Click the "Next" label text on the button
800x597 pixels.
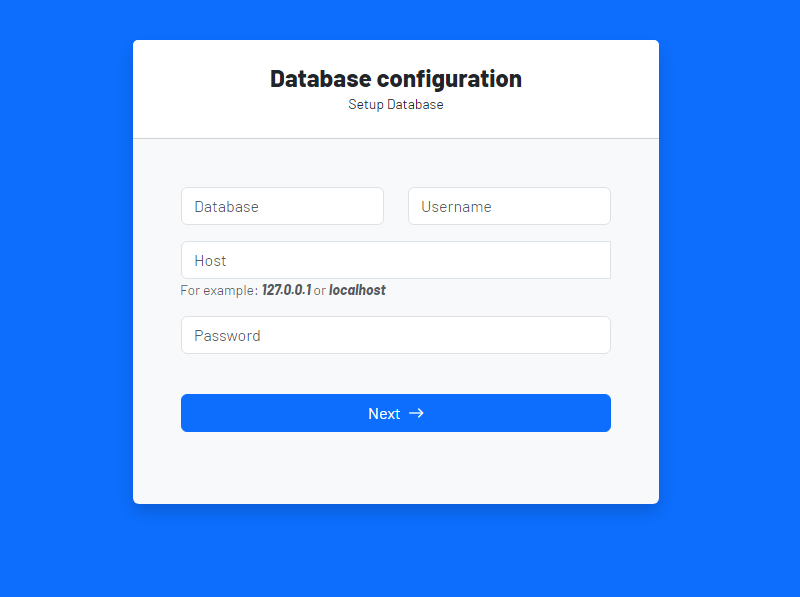[x=384, y=414]
